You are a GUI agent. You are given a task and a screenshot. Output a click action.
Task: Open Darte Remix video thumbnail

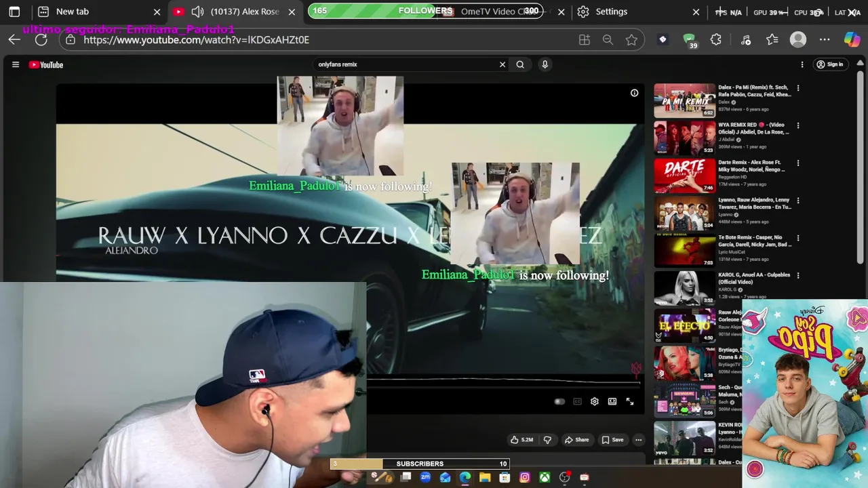[x=684, y=176]
